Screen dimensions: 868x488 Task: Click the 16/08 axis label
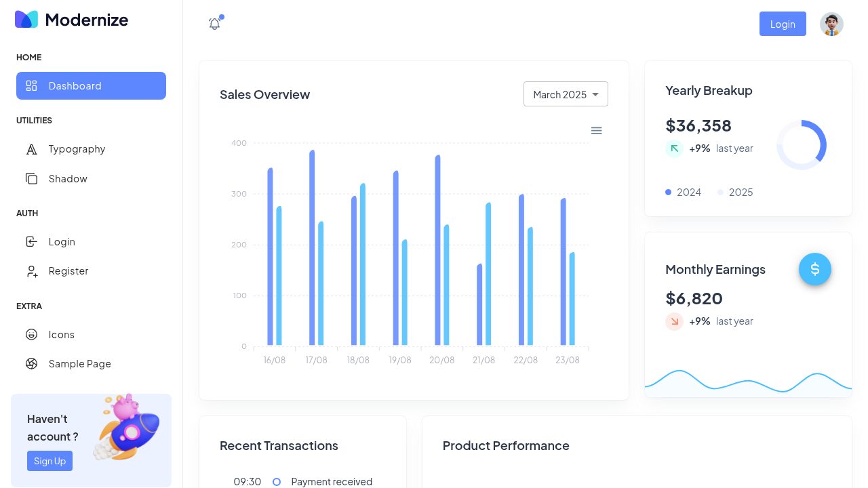pos(274,360)
